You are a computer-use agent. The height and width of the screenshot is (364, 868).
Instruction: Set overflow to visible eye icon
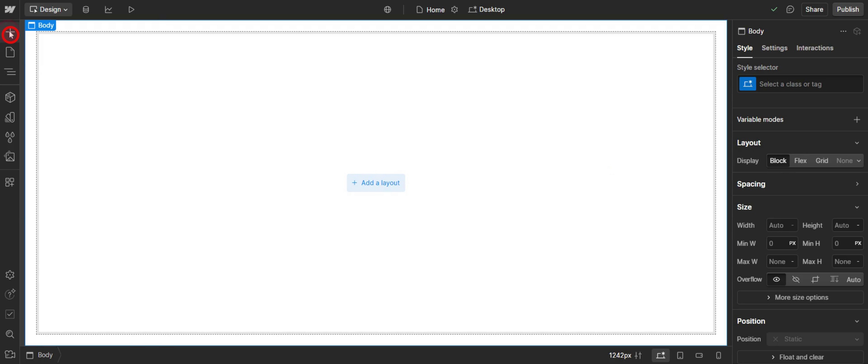tap(776, 279)
